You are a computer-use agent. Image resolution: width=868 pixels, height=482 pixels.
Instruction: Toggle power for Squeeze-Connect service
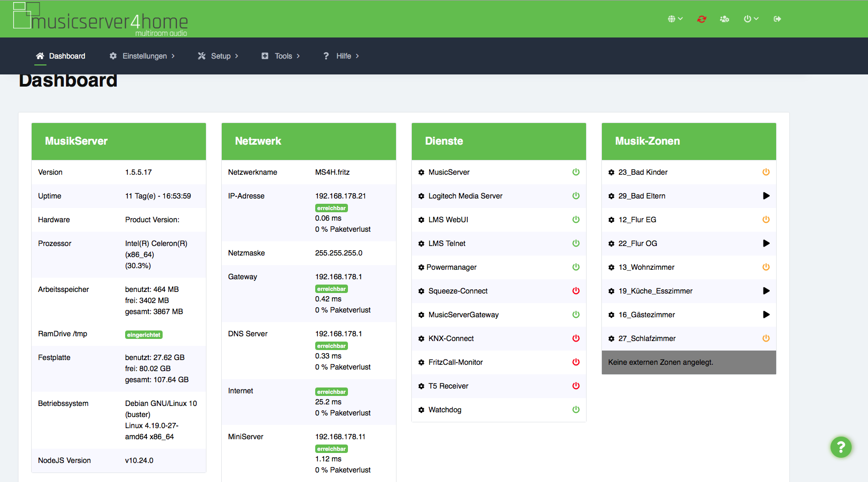point(576,291)
